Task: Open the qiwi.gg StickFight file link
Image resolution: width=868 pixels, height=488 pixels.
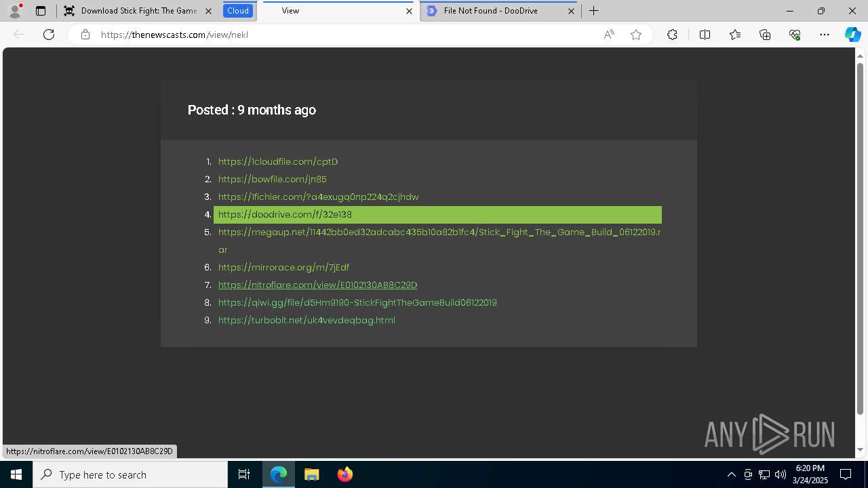Action: (x=357, y=302)
